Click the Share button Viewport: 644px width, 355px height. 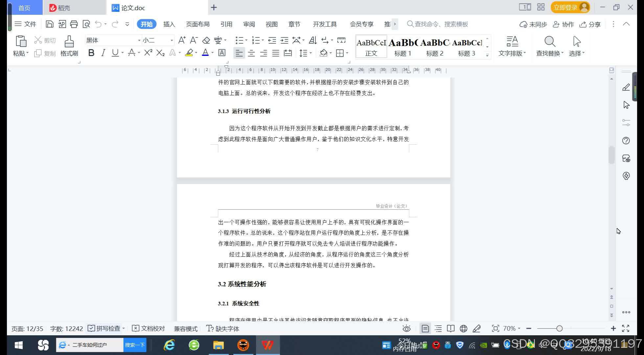point(590,24)
